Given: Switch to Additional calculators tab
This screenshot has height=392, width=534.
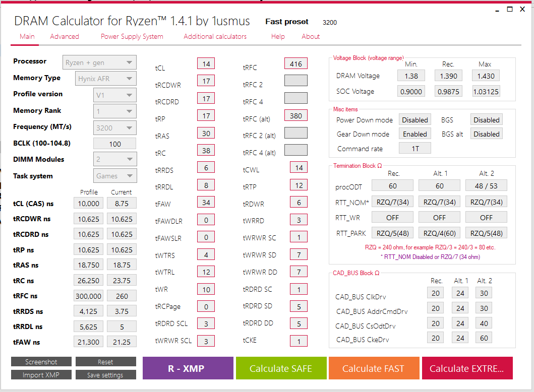Looking at the screenshot, I should (x=215, y=36).
